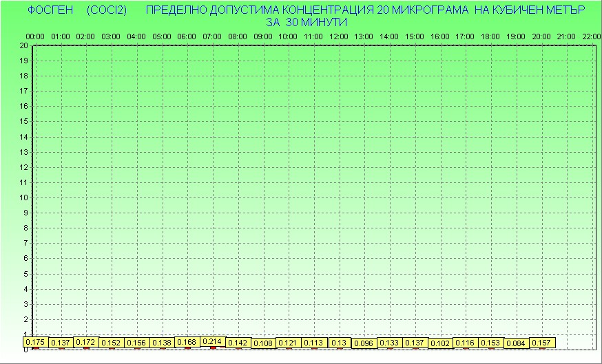Image resolution: width=602 pixels, height=364 pixels.
Task: Click the vertical axis label 12
Action: [x=24, y=167]
